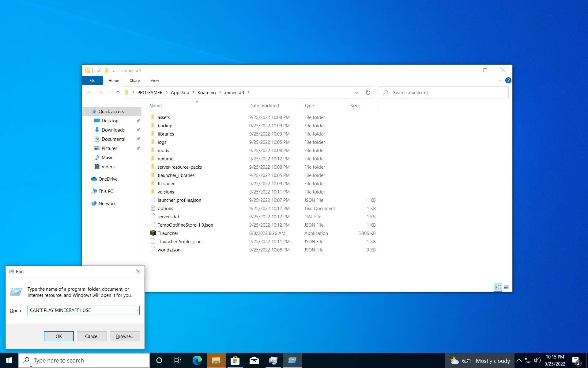Open Microsoft Store taskbar icon
This screenshot has height=368, width=588.
click(x=235, y=360)
